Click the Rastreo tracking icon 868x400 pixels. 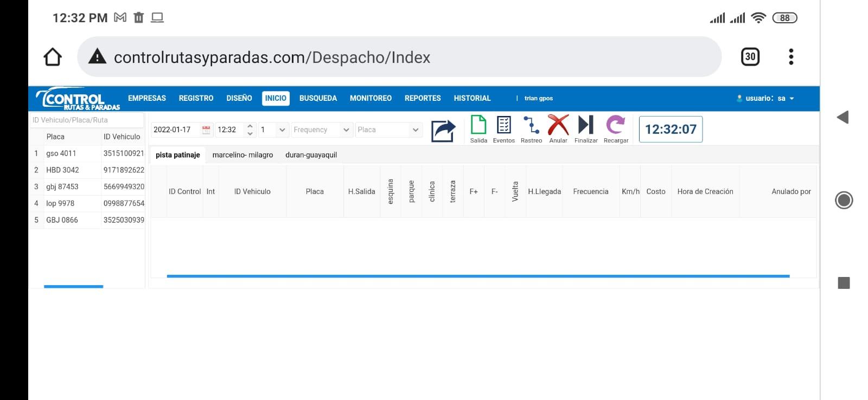531,125
